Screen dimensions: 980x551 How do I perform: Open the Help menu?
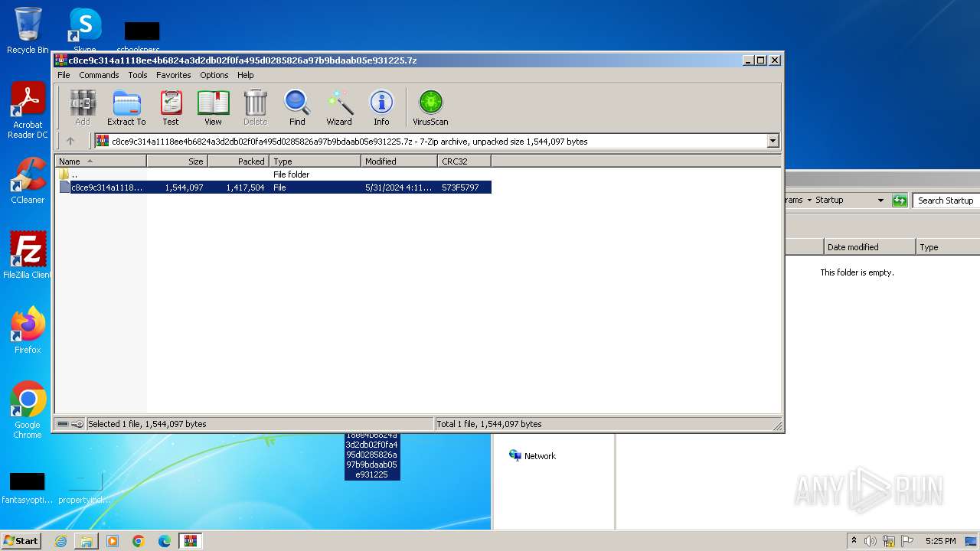click(245, 75)
